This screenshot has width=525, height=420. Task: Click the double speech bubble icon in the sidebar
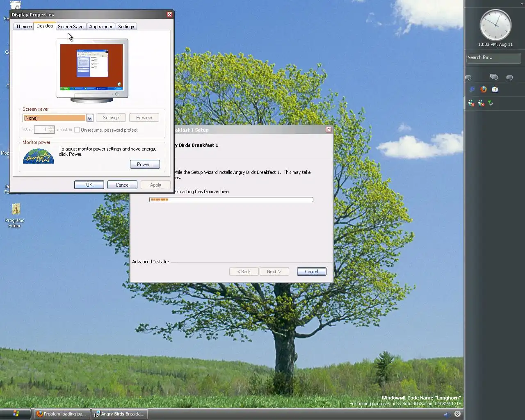click(x=494, y=77)
